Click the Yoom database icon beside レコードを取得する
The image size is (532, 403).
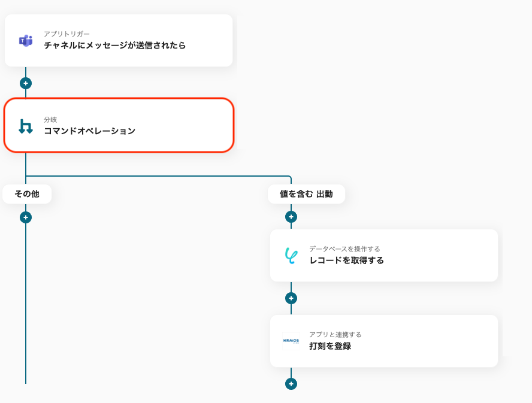click(x=291, y=256)
